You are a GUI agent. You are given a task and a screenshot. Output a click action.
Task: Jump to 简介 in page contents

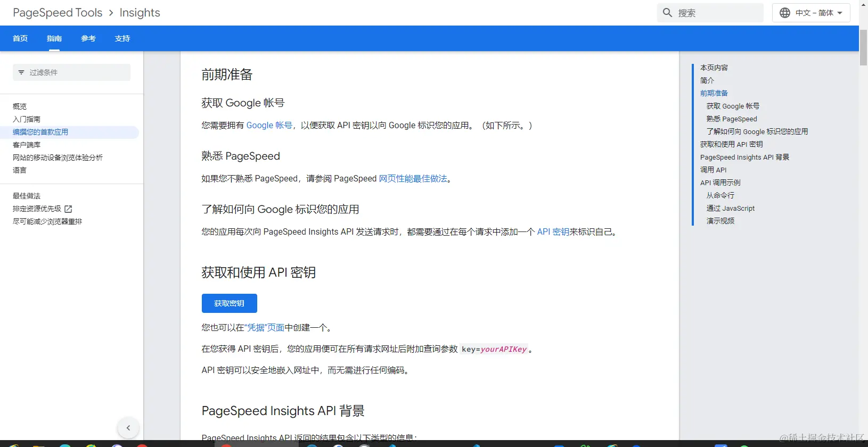(707, 80)
